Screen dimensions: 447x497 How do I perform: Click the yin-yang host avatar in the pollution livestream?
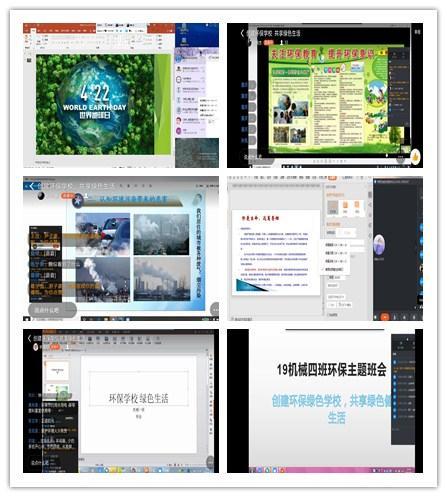click(41, 196)
